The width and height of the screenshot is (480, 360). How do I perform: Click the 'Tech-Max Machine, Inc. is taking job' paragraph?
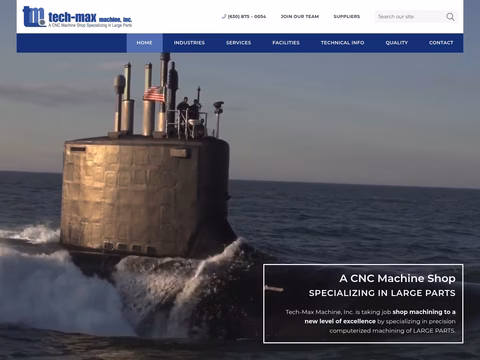tap(370, 321)
